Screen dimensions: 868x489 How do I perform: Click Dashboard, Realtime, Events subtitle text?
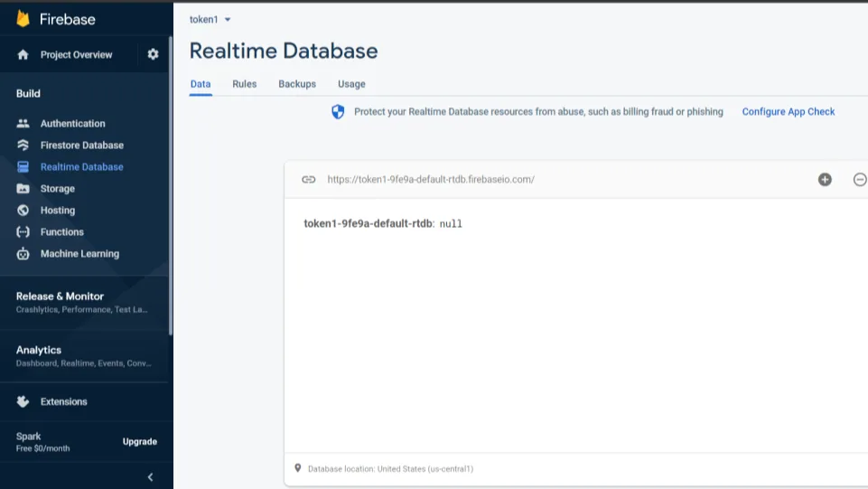pyautogui.click(x=84, y=363)
